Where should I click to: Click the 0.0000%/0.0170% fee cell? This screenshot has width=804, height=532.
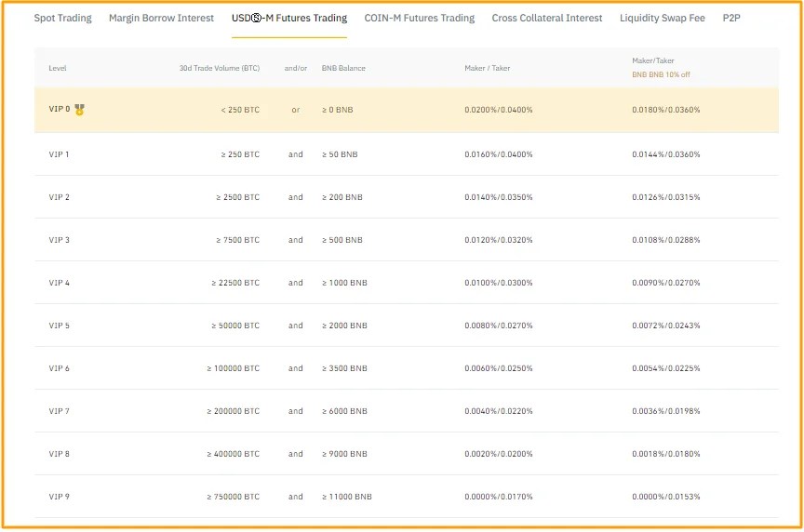point(499,497)
